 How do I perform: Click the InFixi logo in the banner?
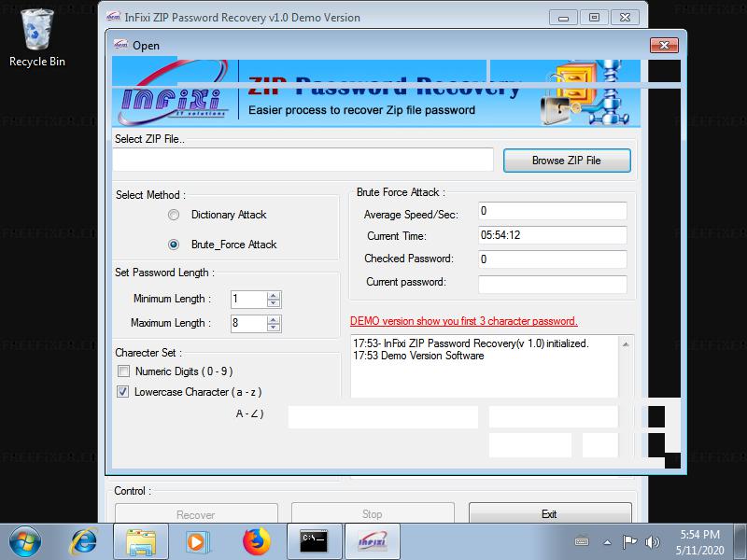(x=174, y=94)
